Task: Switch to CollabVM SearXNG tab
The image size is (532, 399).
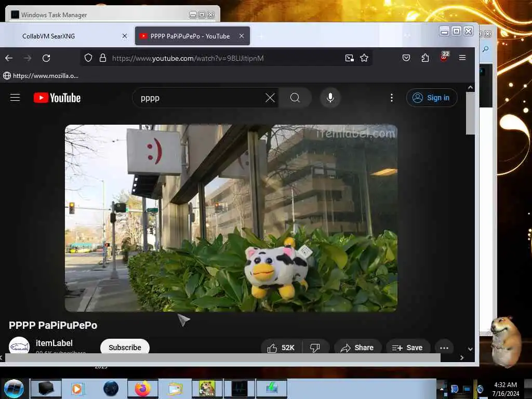Action: (68, 36)
